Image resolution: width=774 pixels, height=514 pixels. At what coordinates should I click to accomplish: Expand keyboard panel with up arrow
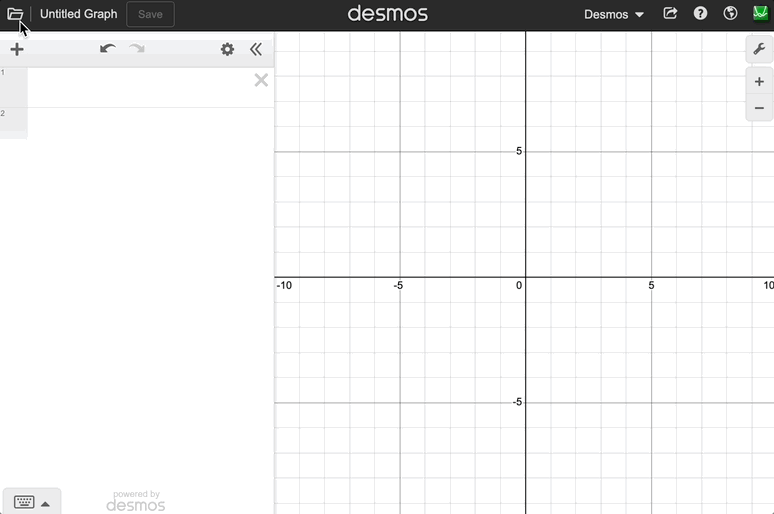(x=45, y=503)
